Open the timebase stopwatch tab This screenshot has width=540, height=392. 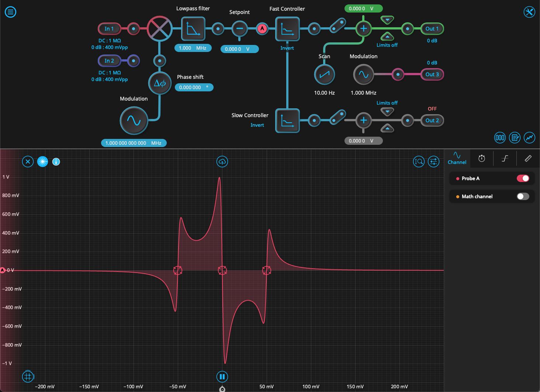(x=482, y=158)
